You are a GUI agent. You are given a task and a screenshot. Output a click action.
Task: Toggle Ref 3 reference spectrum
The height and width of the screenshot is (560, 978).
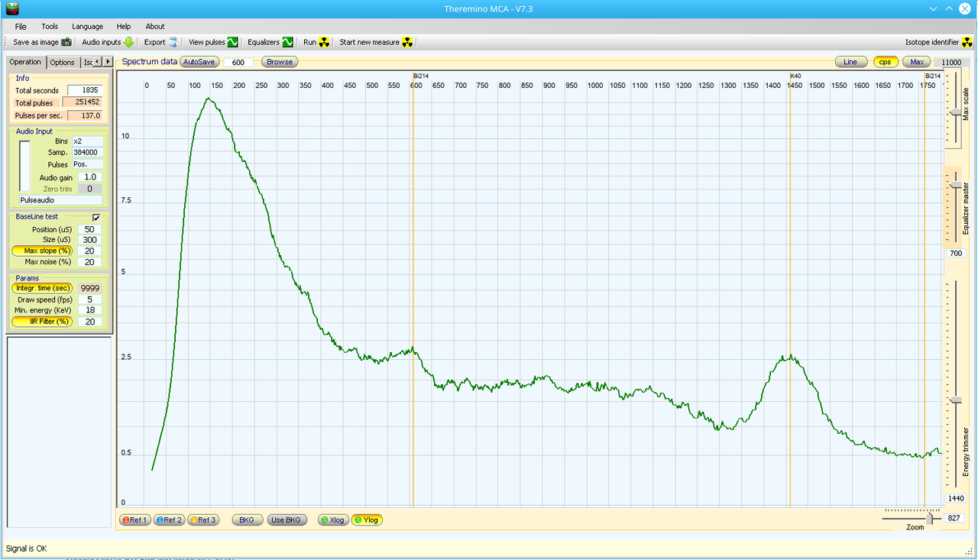203,520
